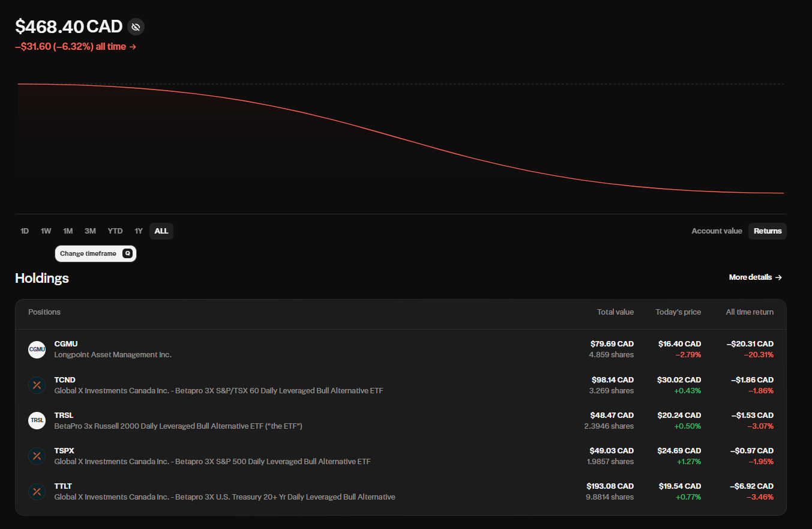Click the right end of the returns chart line
The width and height of the screenshot is (812, 529).
pyautogui.click(x=782, y=193)
